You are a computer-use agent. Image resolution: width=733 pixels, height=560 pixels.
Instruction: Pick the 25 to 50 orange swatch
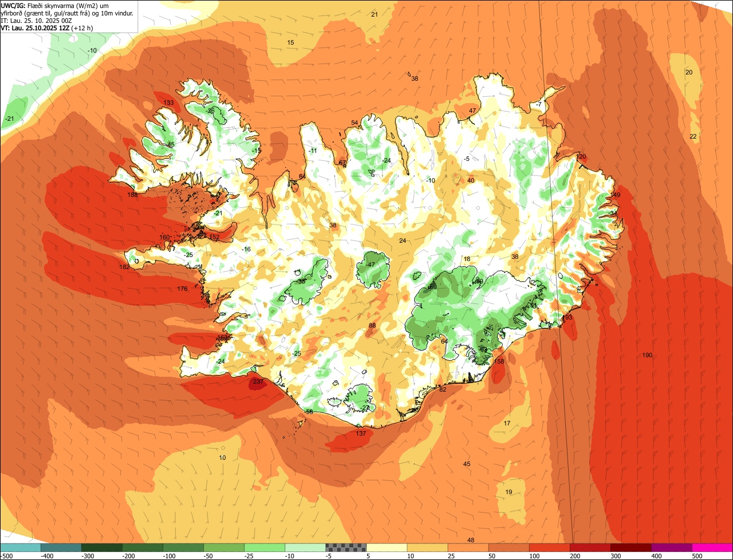click(468, 547)
